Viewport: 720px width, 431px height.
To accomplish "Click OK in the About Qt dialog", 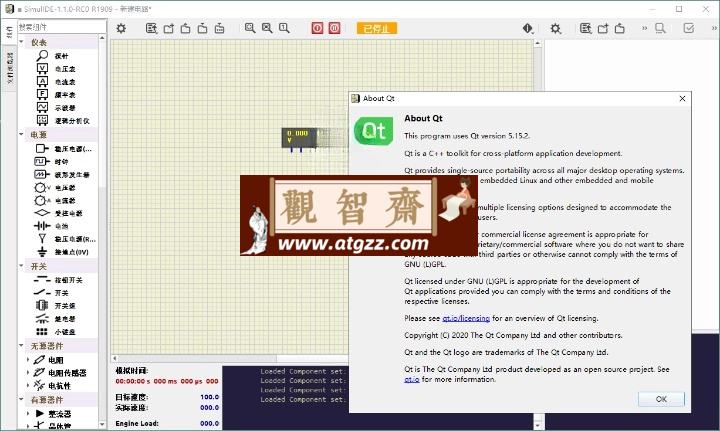I will [x=661, y=399].
